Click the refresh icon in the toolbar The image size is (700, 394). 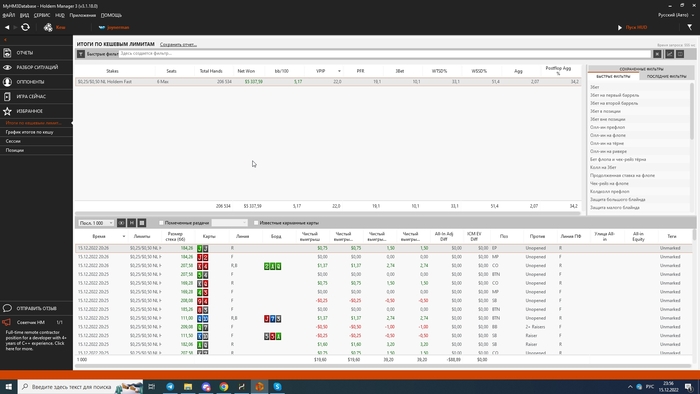[25, 27]
